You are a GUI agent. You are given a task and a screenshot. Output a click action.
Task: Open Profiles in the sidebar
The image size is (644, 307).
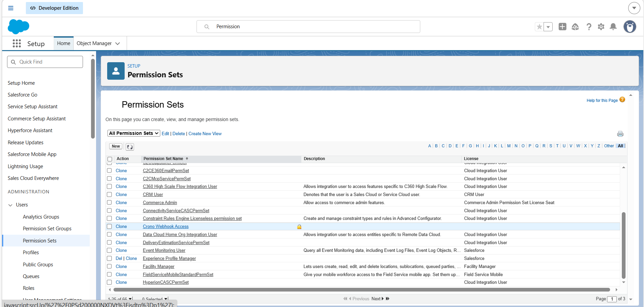click(31, 253)
